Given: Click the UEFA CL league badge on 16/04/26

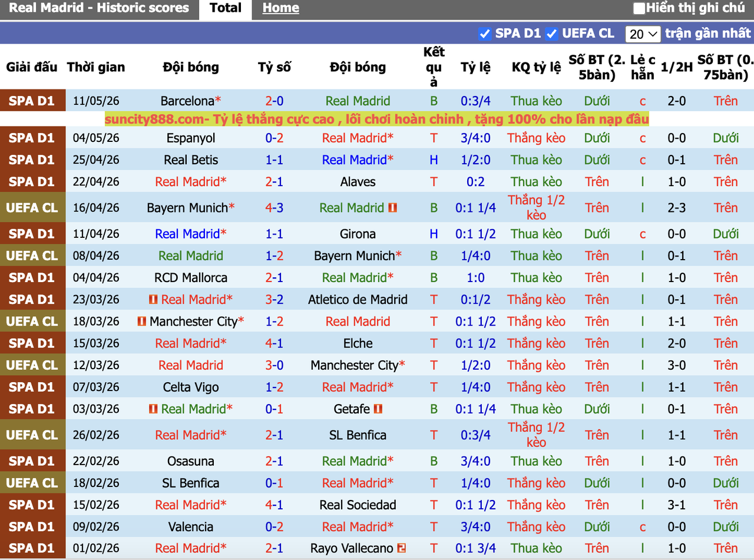Looking at the screenshot, I should (31, 208).
